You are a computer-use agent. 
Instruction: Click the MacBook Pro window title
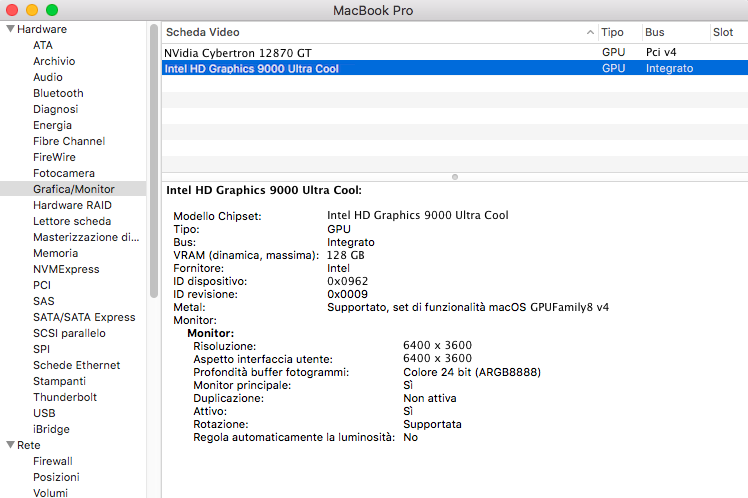(x=373, y=10)
